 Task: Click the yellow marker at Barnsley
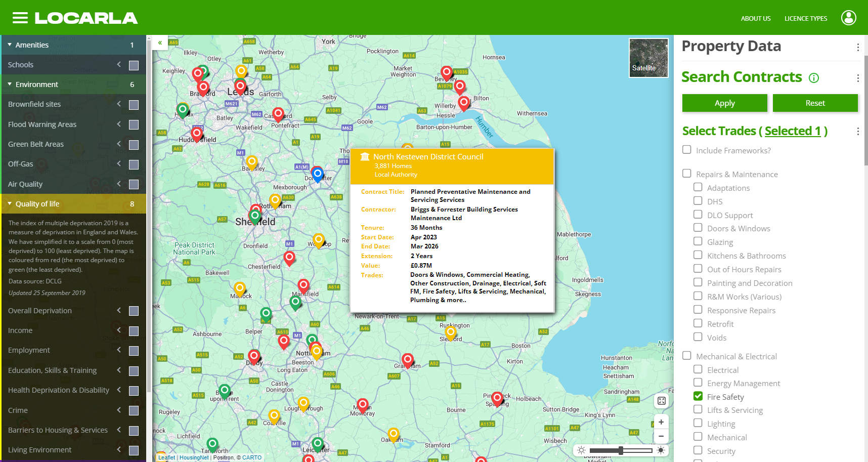(x=252, y=162)
